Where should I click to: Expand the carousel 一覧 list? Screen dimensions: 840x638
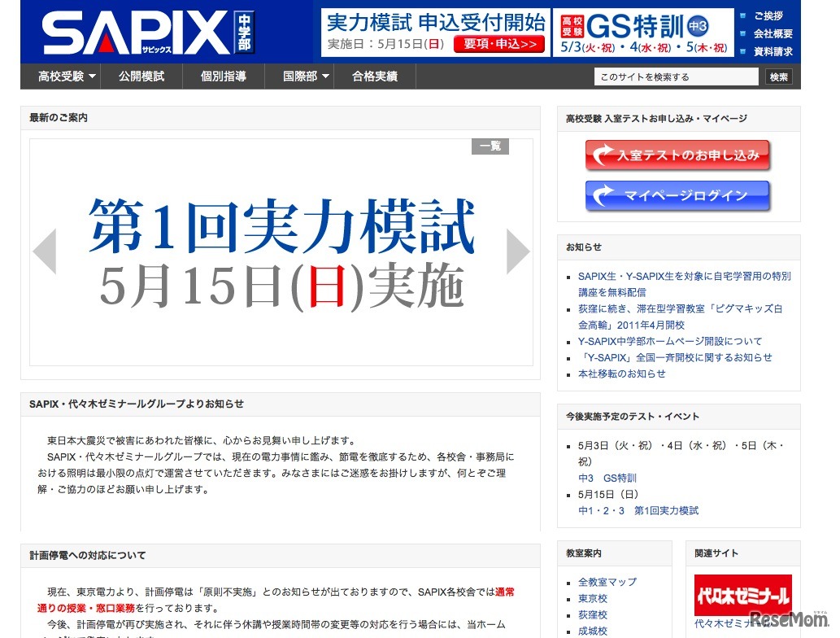[490, 146]
